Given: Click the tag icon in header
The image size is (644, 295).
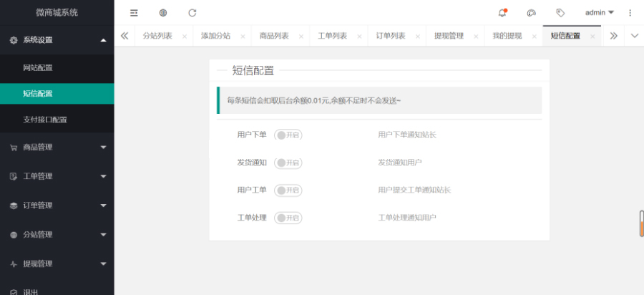Looking at the screenshot, I should [x=560, y=13].
